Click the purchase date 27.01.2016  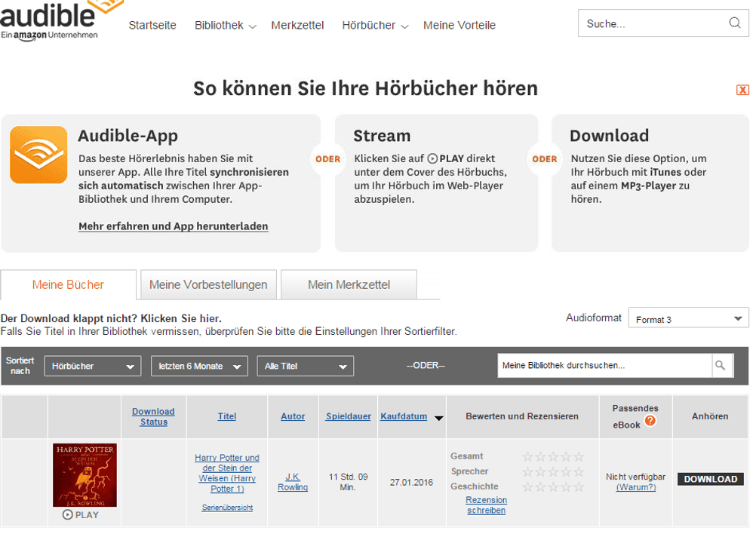pyautogui.click(x=411, y=482)
